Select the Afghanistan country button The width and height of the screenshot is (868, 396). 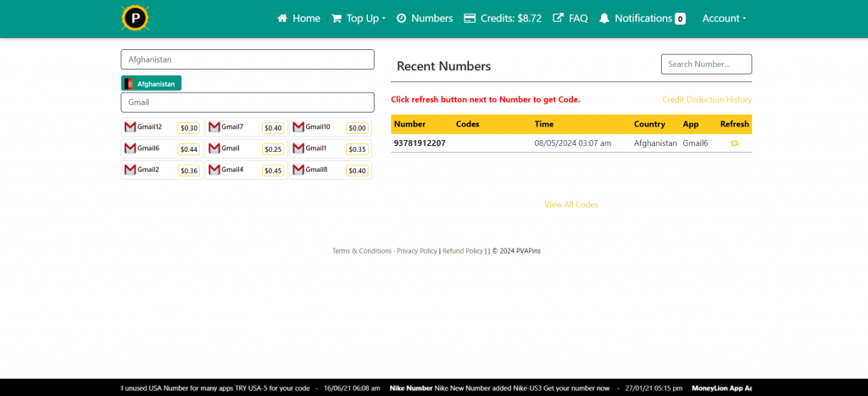coord(151,84)
